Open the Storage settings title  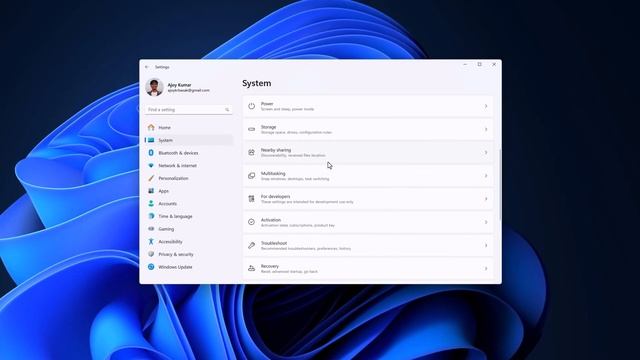[x=269, y=127]
